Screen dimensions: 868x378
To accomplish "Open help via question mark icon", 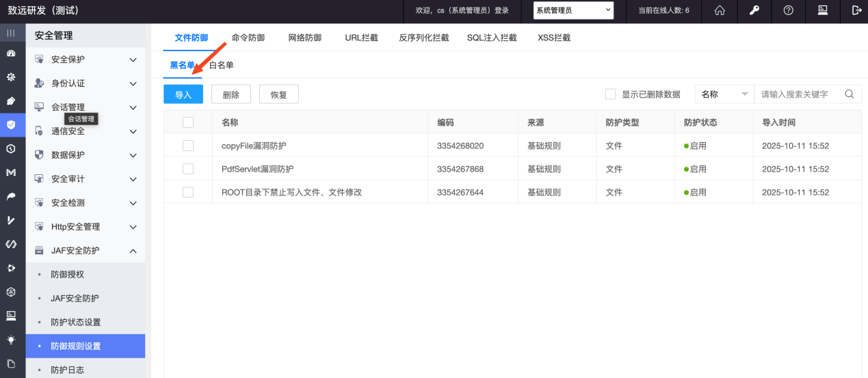I will 789,10.
